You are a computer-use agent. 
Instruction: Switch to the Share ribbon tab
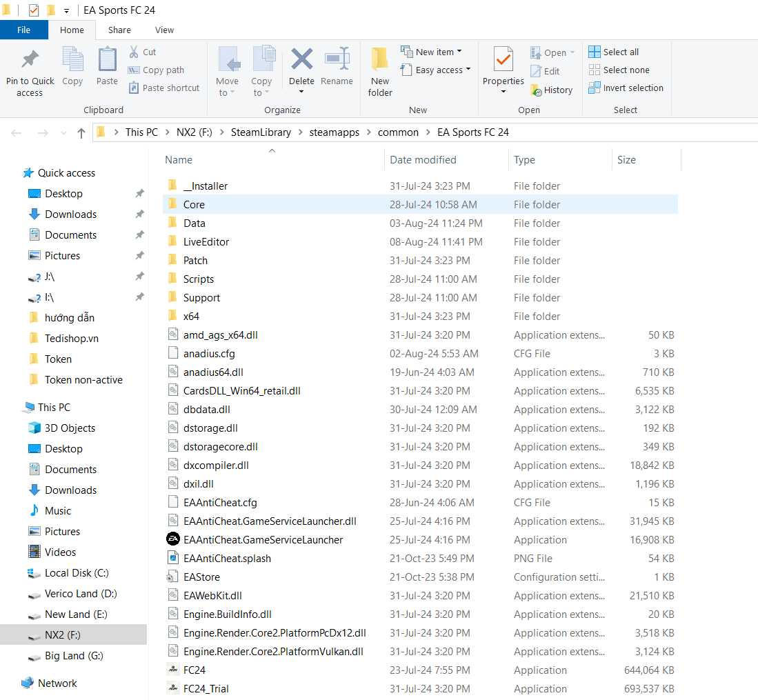pos(119,30)
